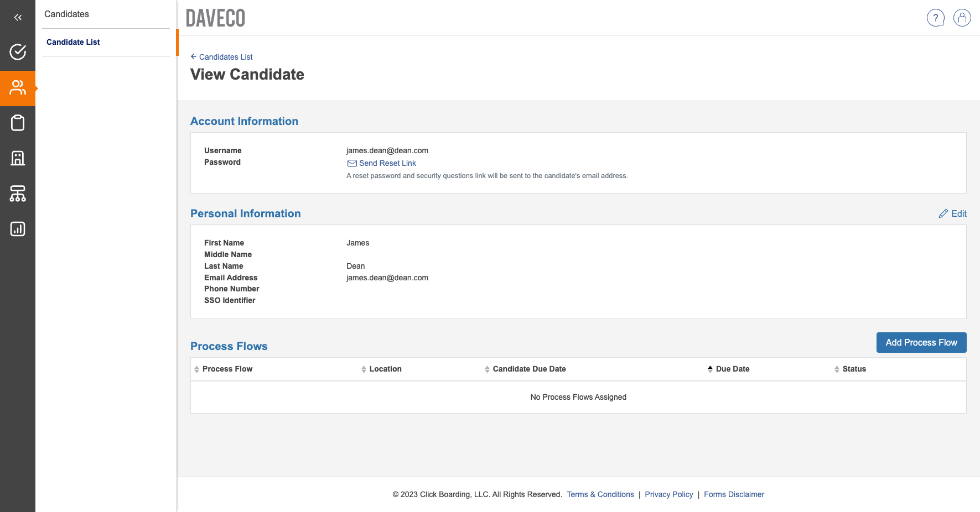The image size is (980, 512).
Task: Select the Candidates people icon in sidebar
Action: [18, 88]
